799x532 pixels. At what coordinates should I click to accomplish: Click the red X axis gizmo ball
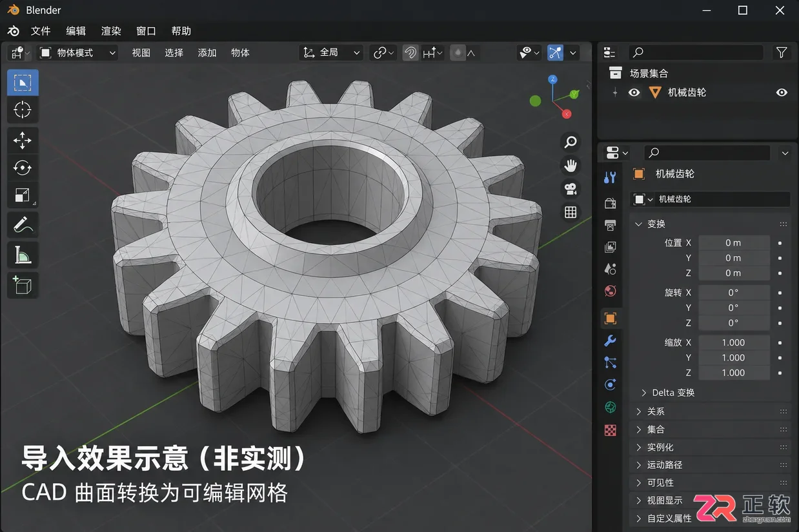point(567,114)
